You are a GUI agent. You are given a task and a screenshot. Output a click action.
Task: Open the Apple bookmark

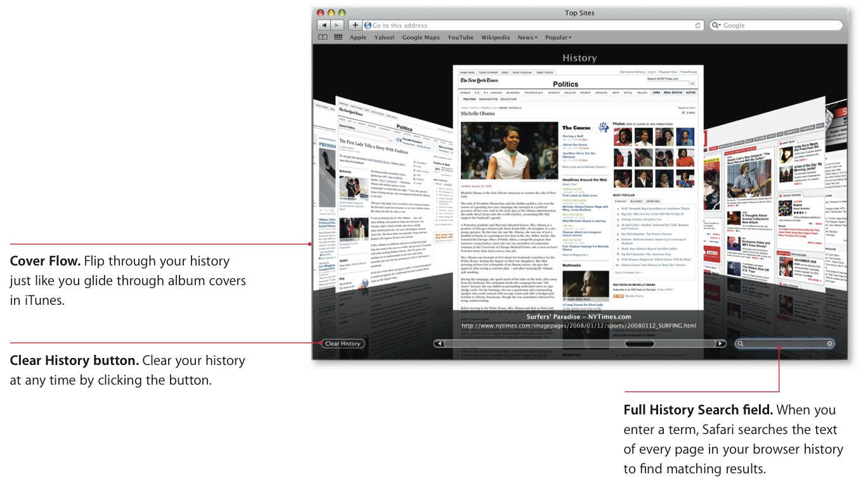358,37
